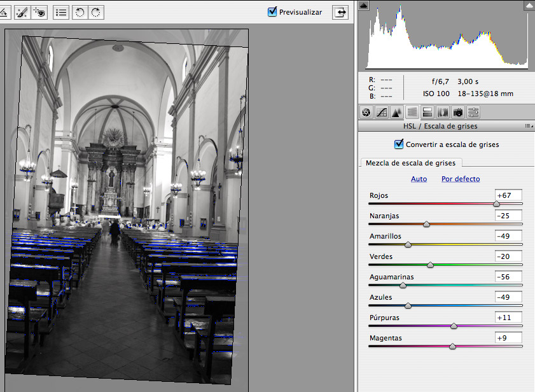Screen dimensions: 535x392
Task: Click the Azules value field
Action: [508, 297]
